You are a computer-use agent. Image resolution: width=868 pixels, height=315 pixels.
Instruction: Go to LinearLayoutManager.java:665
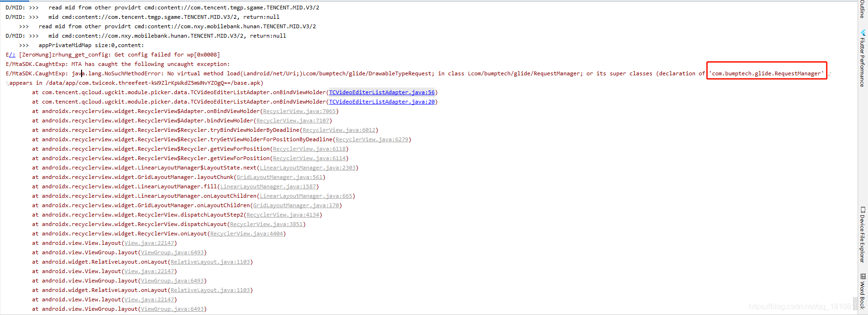click(306, 196)
